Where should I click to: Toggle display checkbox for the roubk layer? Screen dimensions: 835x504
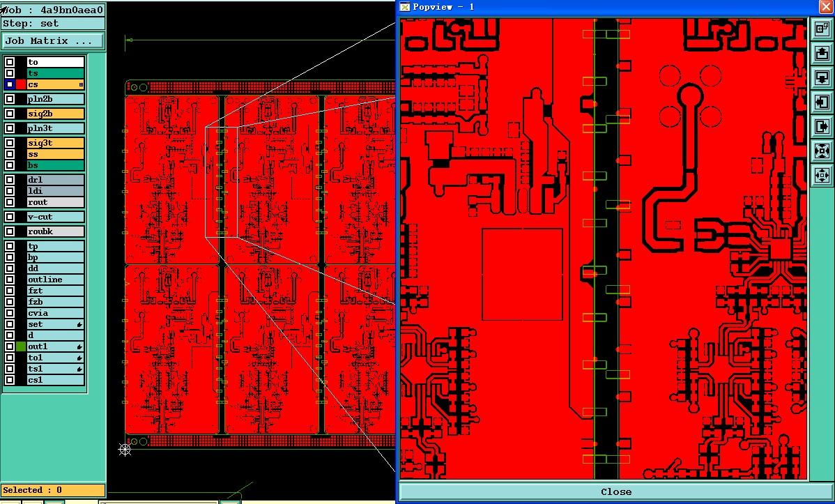(x=10, y=231)
